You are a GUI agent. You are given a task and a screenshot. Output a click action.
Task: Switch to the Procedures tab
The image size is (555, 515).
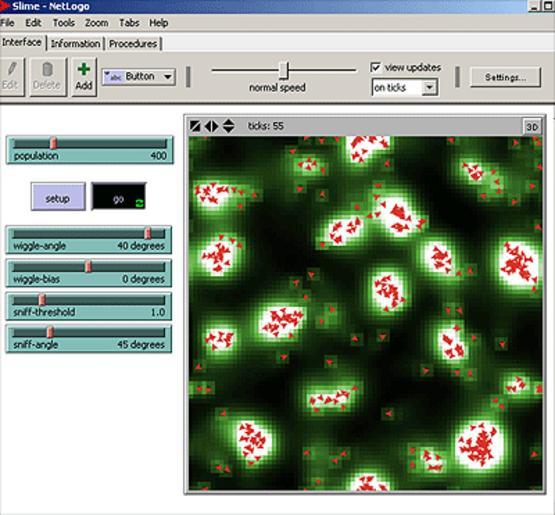133,44
